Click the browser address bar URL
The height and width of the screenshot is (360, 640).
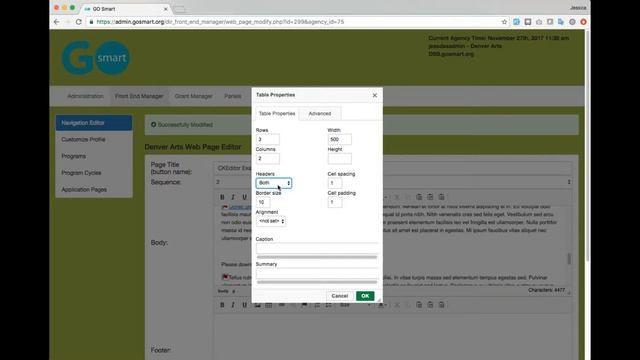[x=220, y=22]
